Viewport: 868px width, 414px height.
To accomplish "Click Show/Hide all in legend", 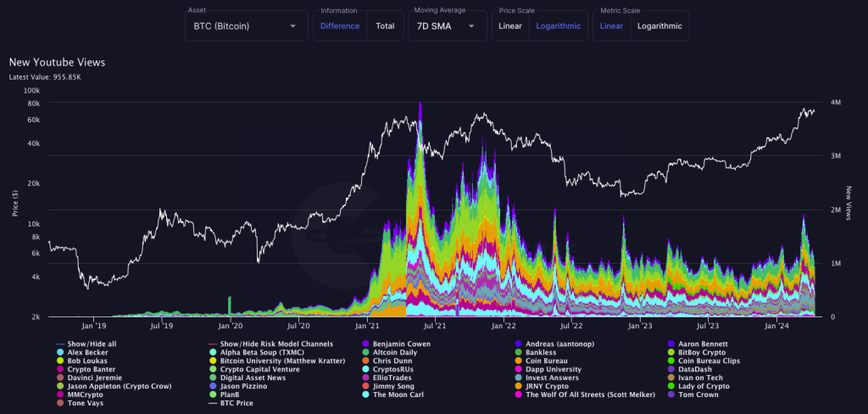I will [x=91, y=342].
